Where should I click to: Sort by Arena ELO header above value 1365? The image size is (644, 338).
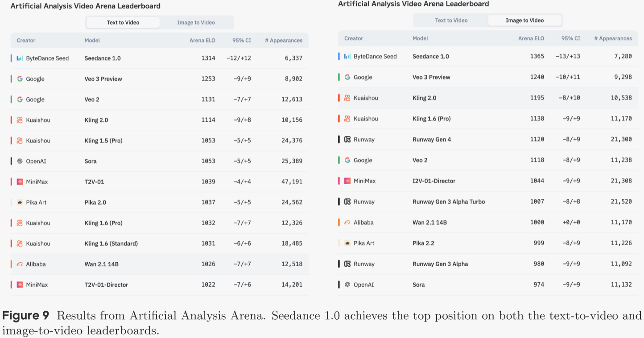click(531, 38)
